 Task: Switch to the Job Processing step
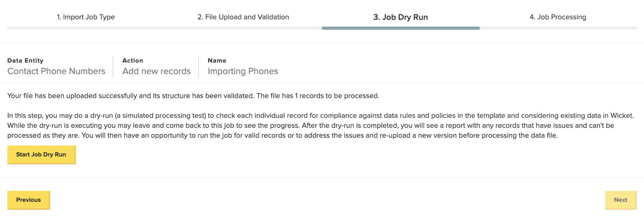tap(558, 17)
